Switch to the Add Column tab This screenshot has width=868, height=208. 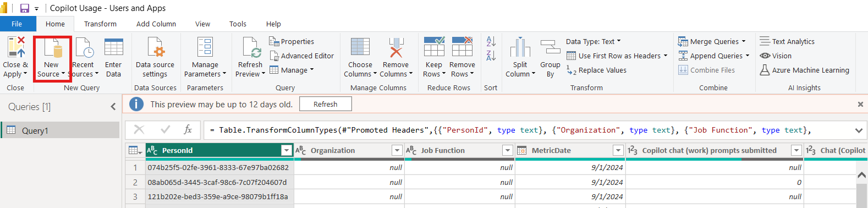(156, 24)
